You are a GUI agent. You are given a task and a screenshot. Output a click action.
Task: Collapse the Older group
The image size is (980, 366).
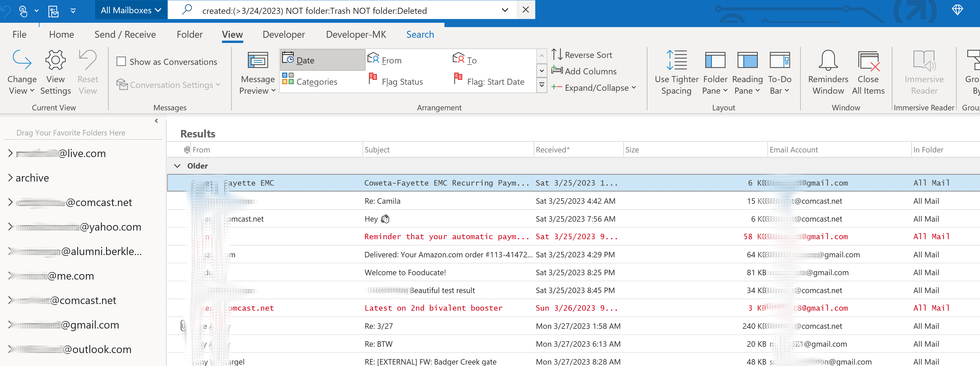[177, 165]
